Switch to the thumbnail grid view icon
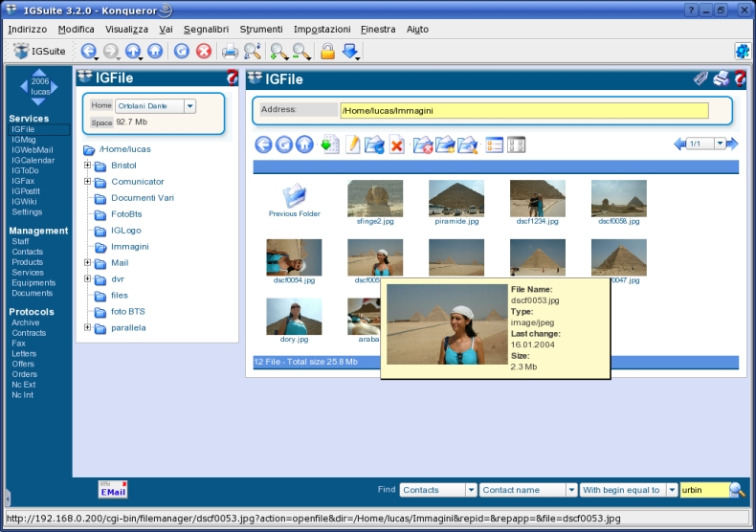 517,144
